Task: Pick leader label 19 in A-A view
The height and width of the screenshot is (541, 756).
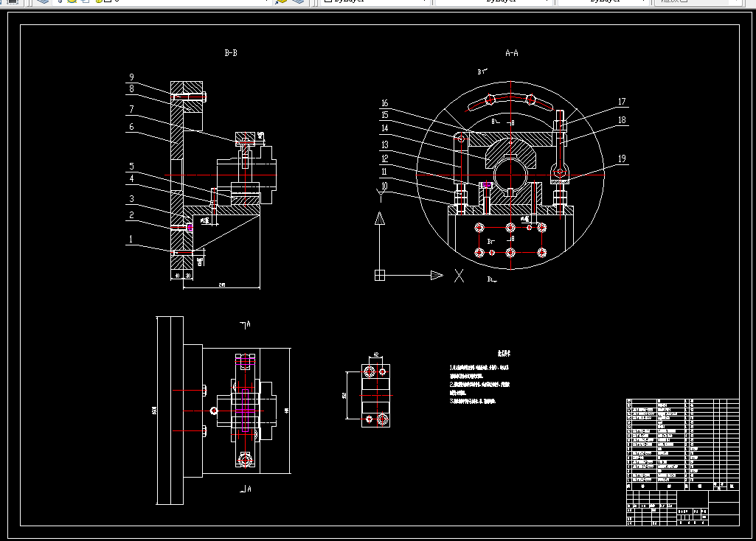Action: (x=622, y=158)
